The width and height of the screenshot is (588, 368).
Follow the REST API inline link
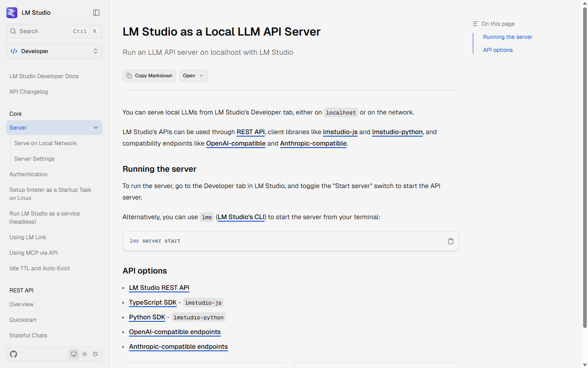coord(251,132)
